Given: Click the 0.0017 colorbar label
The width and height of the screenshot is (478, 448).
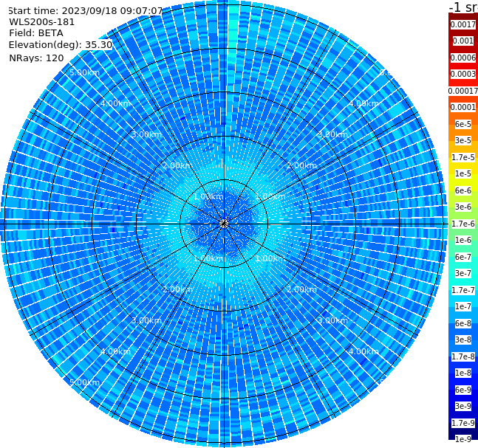Looking at the screenshot, I should coord(463,24).
